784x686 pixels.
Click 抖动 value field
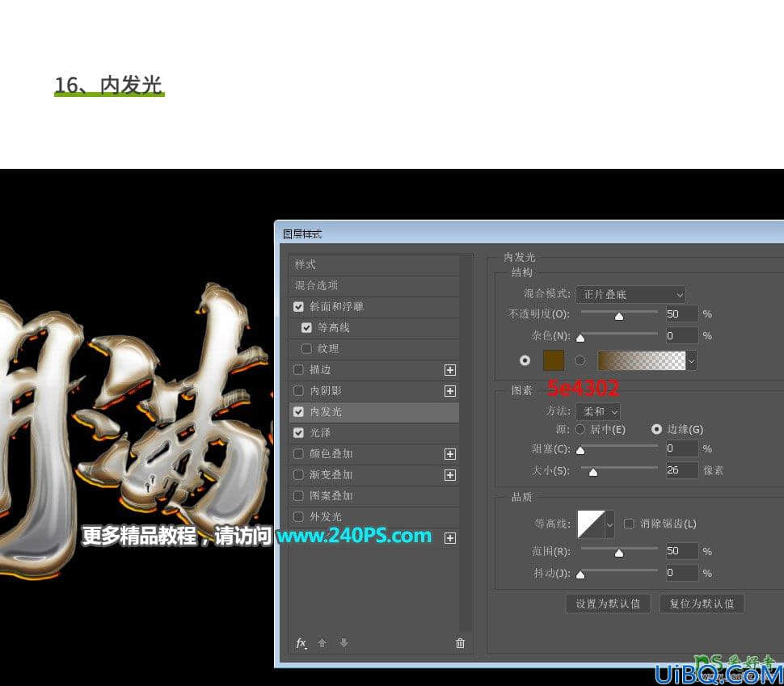pyautogui.click(x=681, y=573)
